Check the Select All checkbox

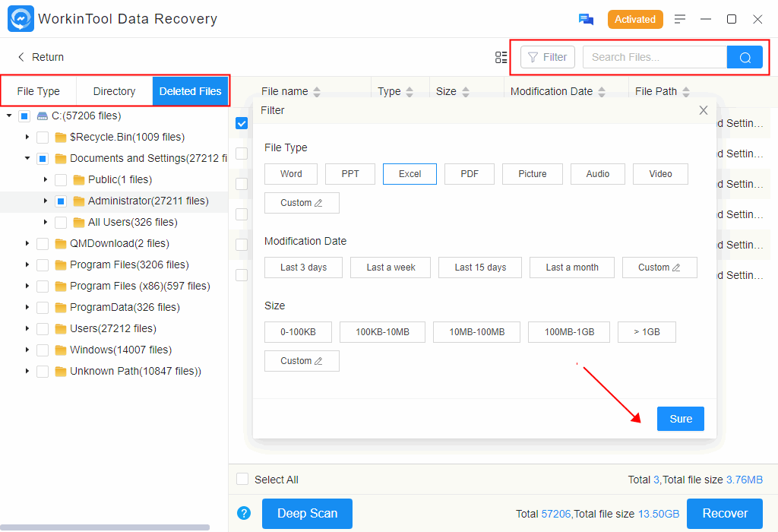click(x=242, y=479)
